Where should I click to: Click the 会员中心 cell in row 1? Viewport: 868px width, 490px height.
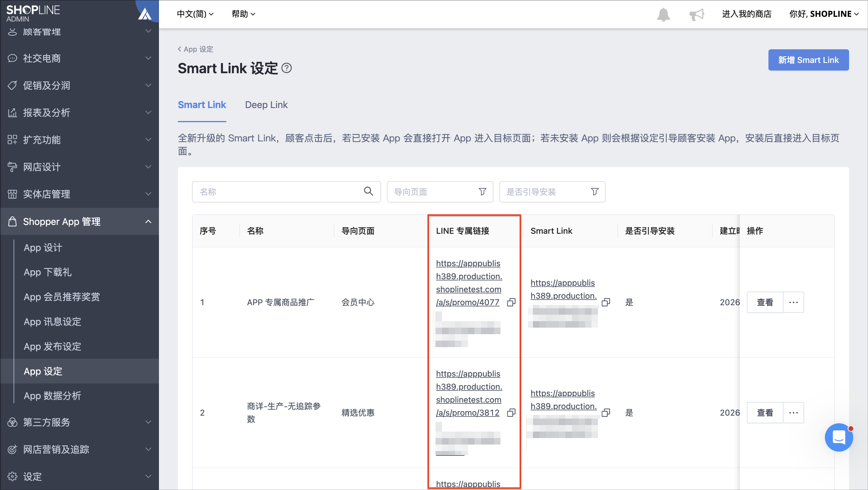click(x=358, y=302)
